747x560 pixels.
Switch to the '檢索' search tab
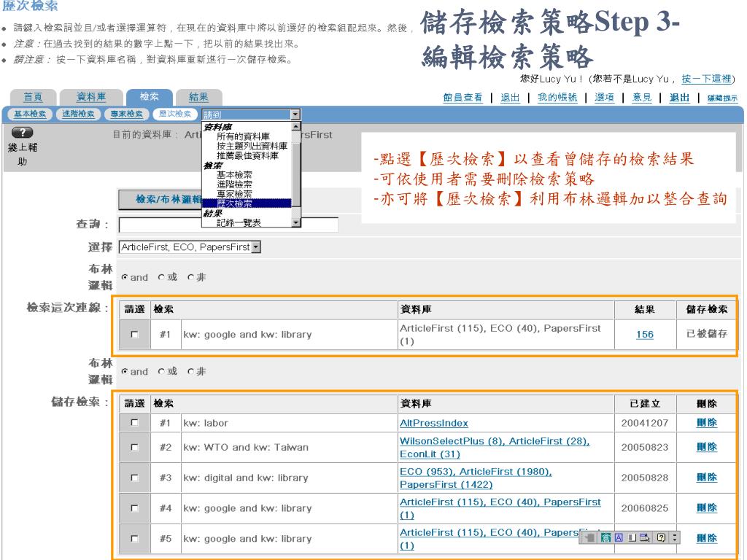coord(149,97)
